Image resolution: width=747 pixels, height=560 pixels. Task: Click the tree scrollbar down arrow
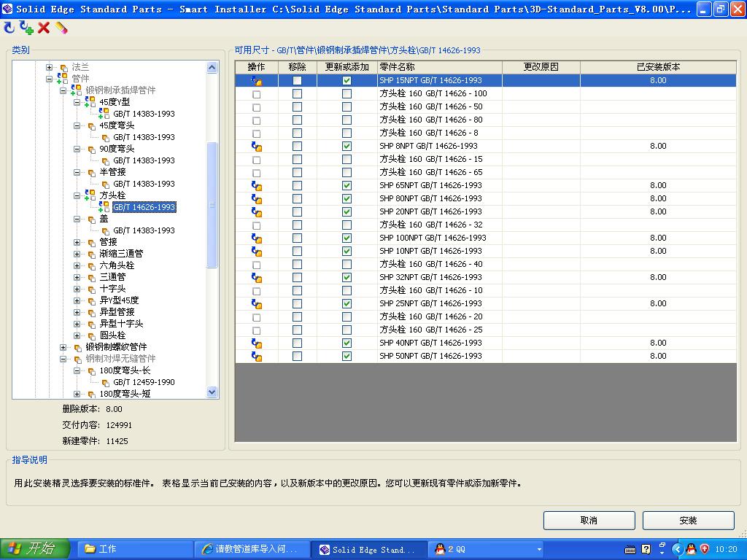click(212, 392)
